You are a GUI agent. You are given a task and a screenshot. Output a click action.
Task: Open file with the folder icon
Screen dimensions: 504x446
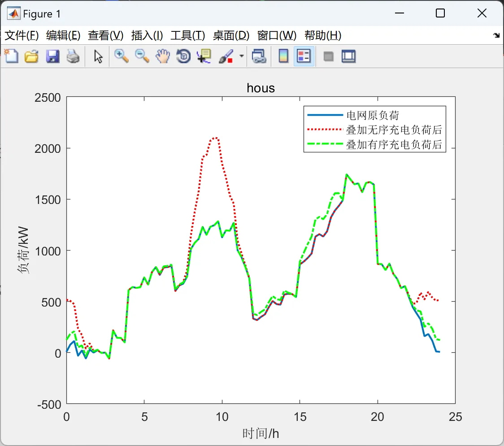click(31, 56)
